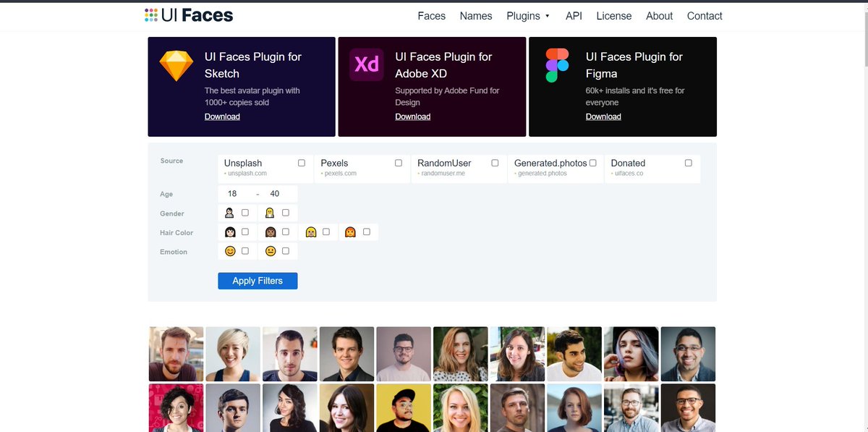Check the female gender checkbox

(x=286, y=213)
